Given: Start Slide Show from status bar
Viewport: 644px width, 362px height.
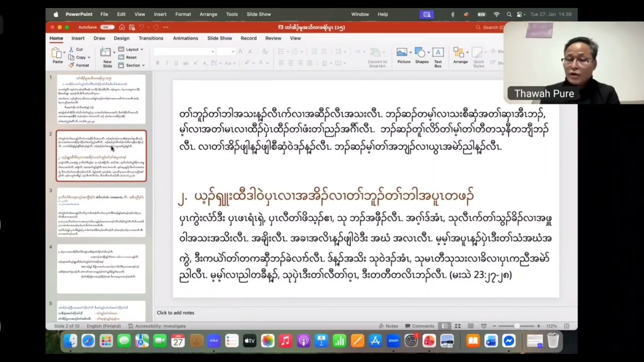Looking at the screenshot, I should tap(484, 326).
